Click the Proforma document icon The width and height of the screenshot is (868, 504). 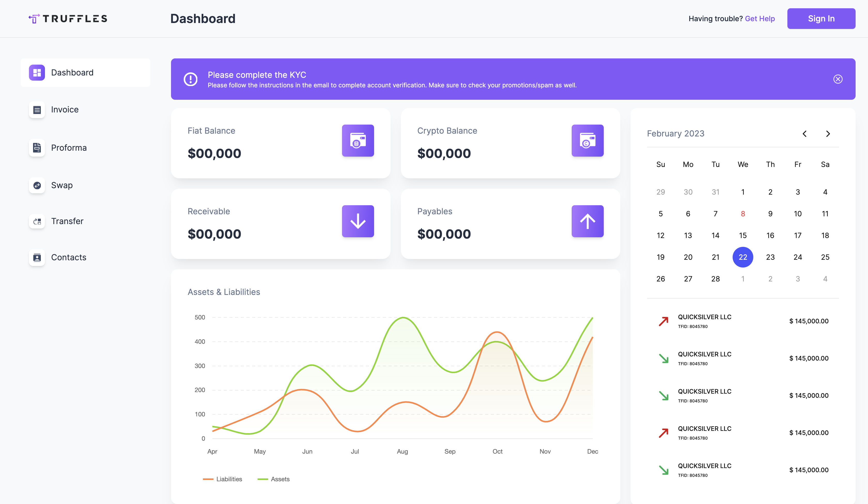37,148
